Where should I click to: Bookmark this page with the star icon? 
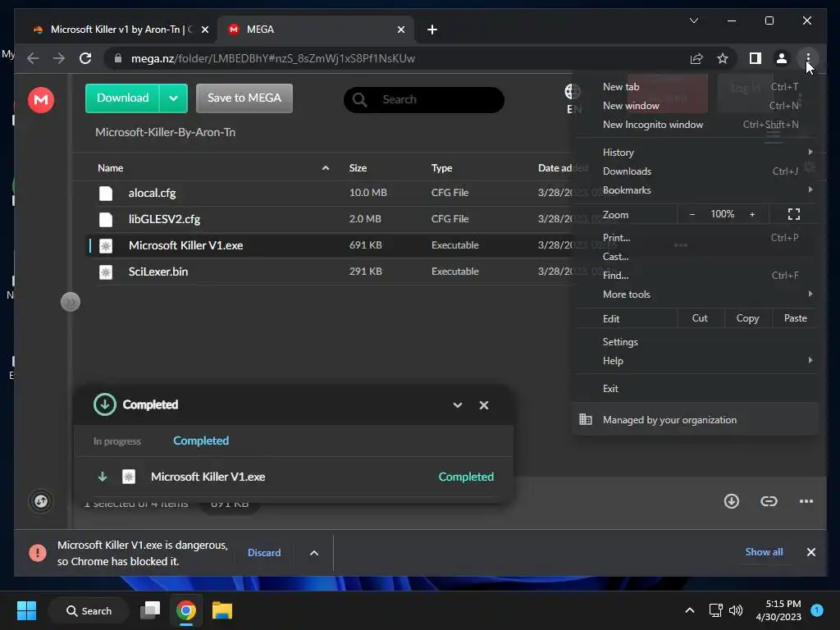point(723,58)
